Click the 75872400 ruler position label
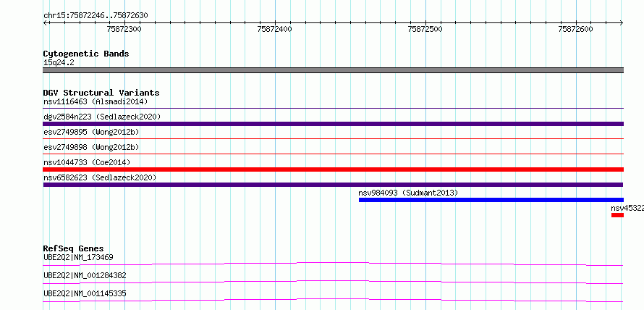 pyautogui.click(x=275, y=29)
